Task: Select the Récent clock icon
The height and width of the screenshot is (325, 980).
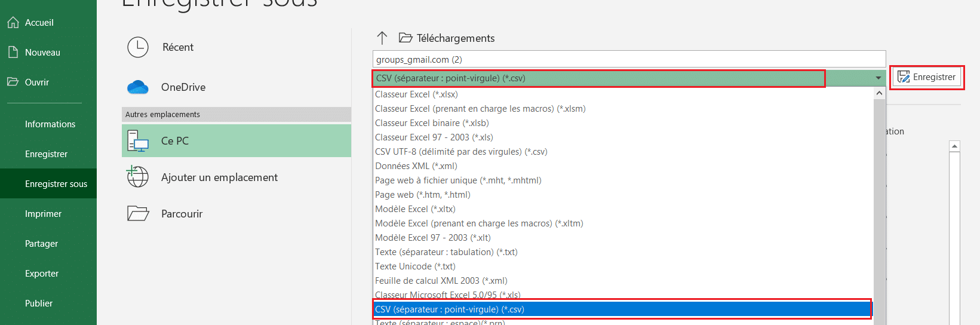Action: [x=138, y=47]
